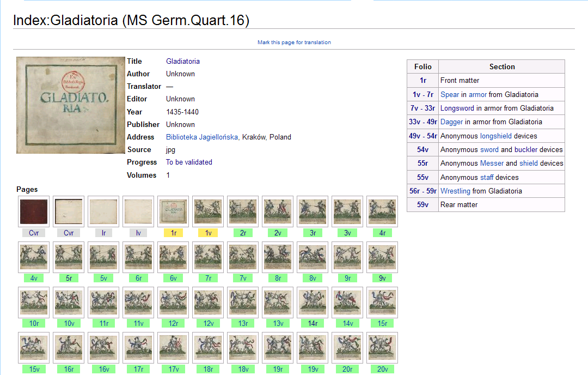This screenshot has height=375, width=588.
Task: Open the page 18r thumbnail image
Action: click(x=208, y=348)
